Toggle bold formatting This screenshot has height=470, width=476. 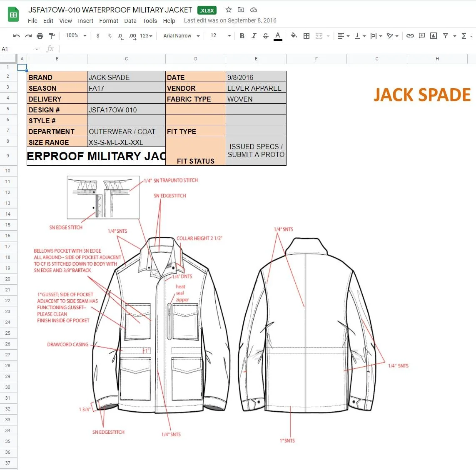[x=242, y=36]
